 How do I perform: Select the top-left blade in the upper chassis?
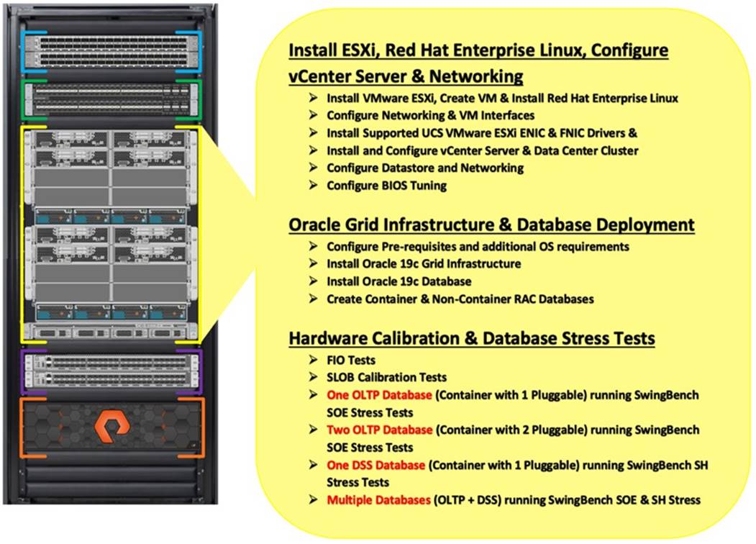pos(72,139)
